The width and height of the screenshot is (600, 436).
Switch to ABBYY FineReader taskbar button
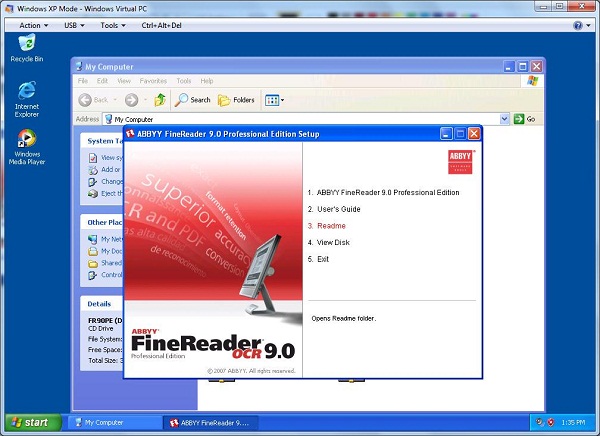tap(210, 423)
